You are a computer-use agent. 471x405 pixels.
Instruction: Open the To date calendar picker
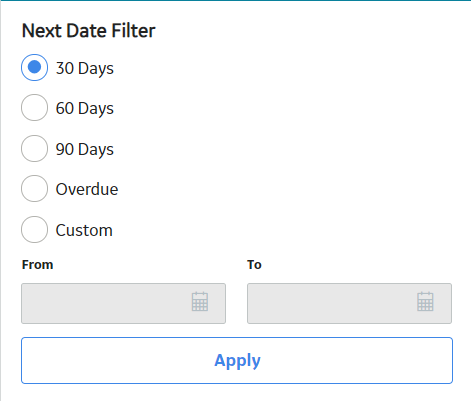[x=425, y=302]
